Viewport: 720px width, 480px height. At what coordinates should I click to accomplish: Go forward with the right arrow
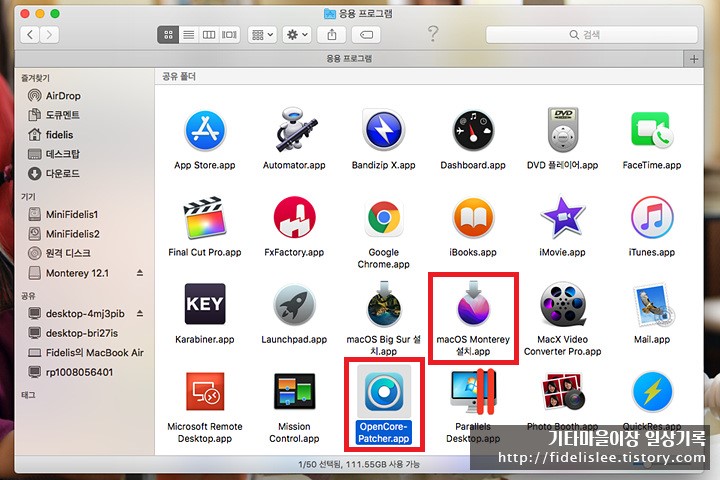coord(49,34)
